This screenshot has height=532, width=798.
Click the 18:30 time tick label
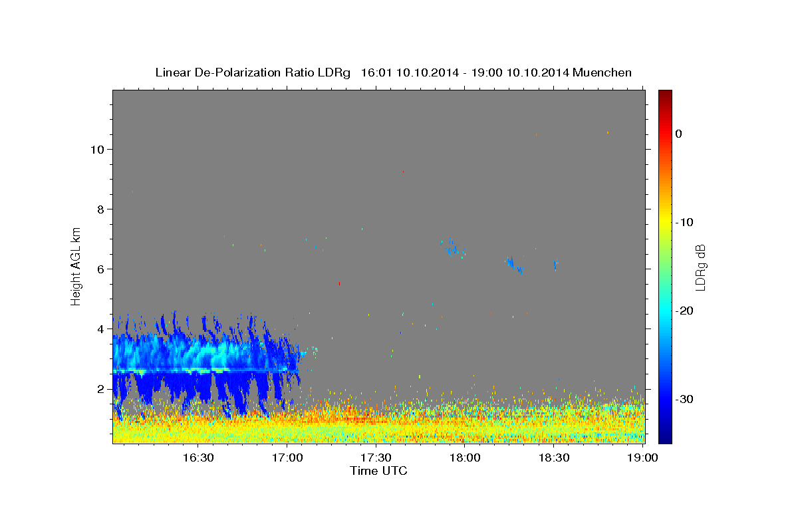pyautogui.click(x=553, y=458)
